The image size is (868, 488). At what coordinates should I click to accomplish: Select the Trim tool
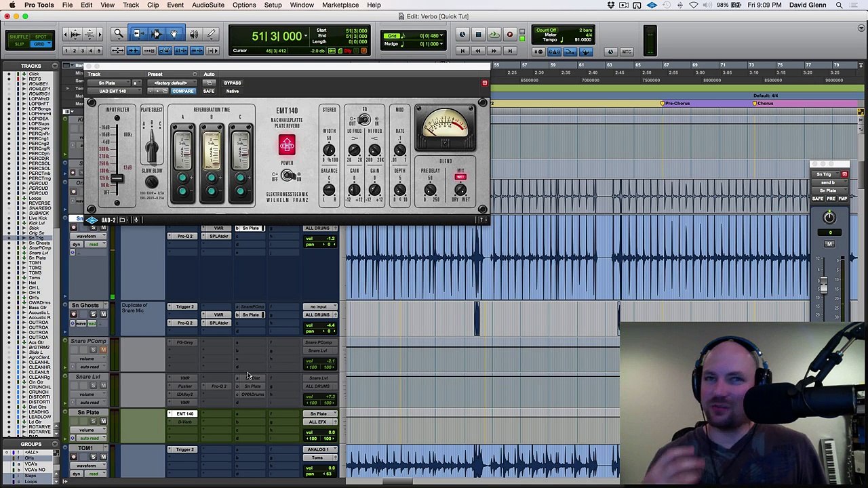click(x=138, y=34)
